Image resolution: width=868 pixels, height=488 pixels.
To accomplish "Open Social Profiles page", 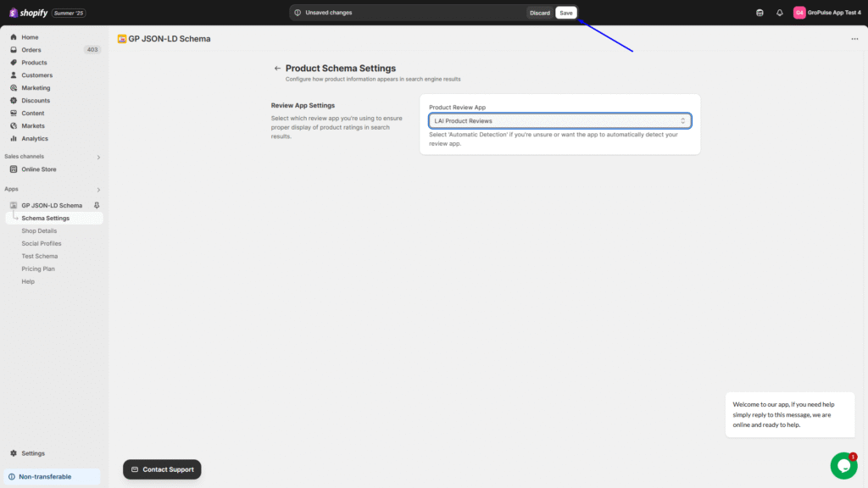I will click(41, 243).
